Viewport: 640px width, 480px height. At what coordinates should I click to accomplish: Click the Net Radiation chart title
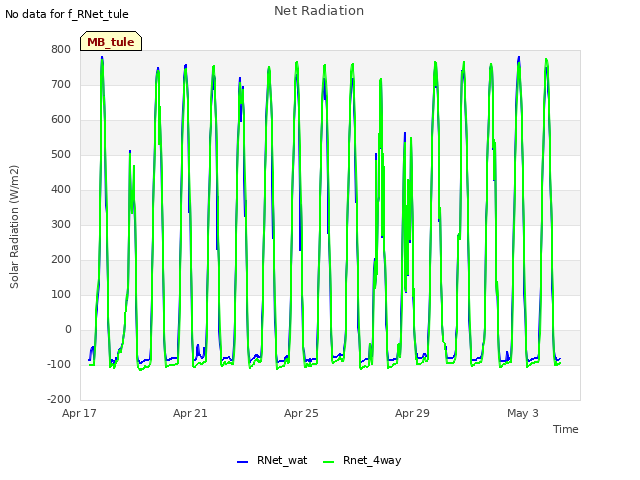319,11
